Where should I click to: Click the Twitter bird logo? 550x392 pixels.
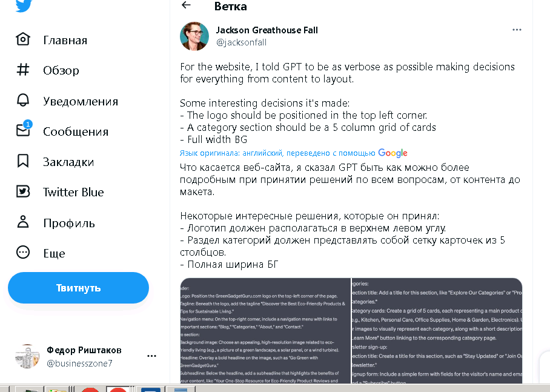click(x=24, y=5)
